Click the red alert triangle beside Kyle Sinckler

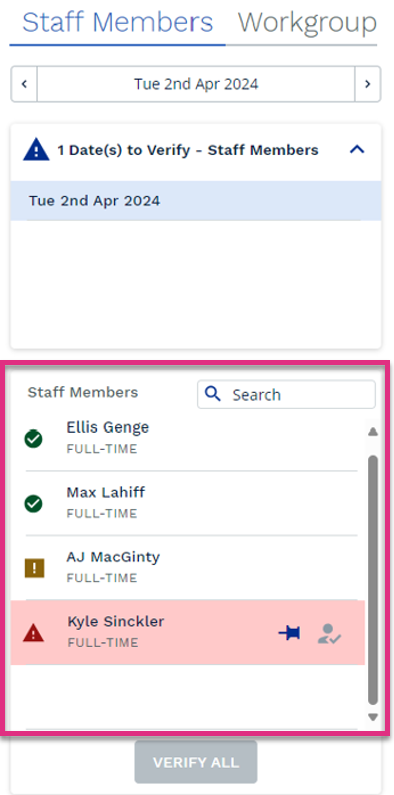click(x=33, y=633)
